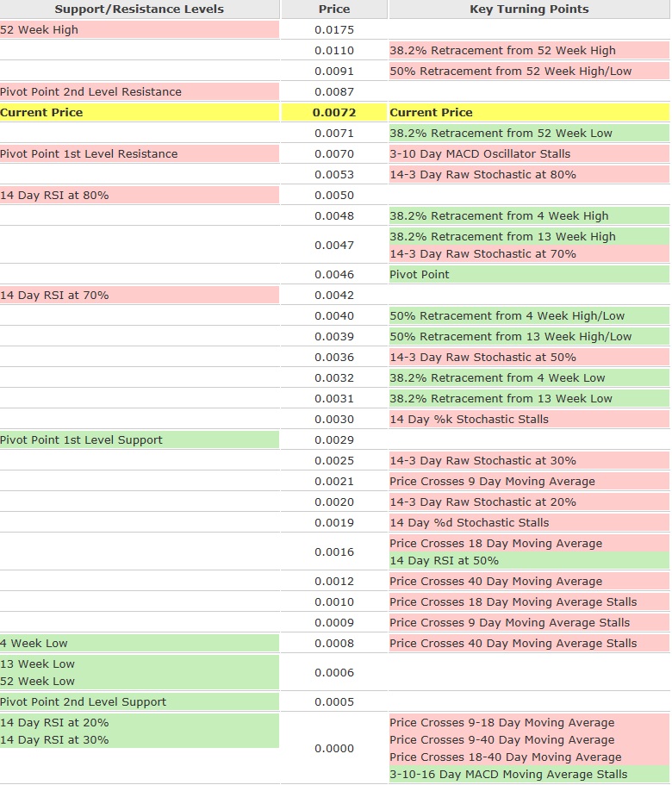Click 14 Day %d Stochastic Stalls
The height and width of the screenshot is (785, 672).
click(529, 523)
